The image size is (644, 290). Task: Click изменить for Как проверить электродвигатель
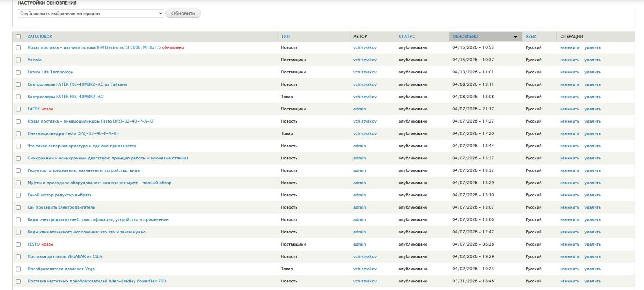(569, 207)
